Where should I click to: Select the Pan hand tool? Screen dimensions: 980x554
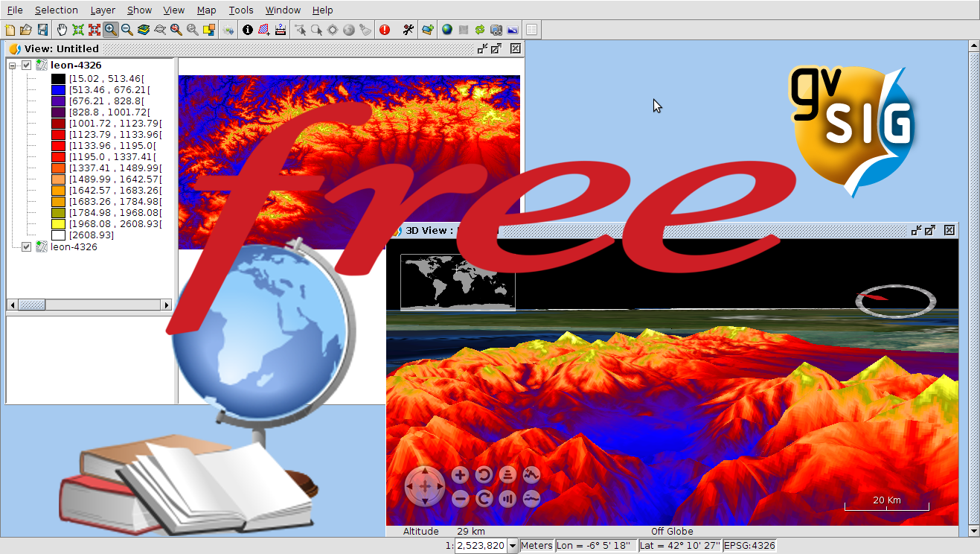pos(62,30)
